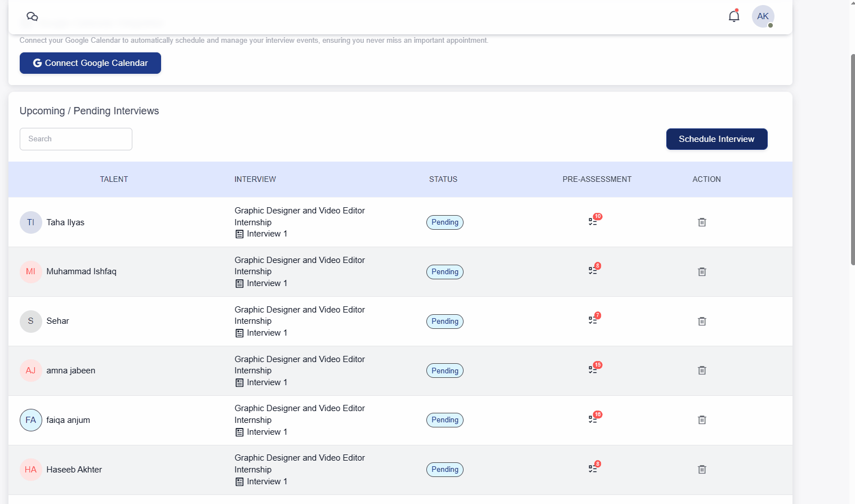Open Muhammad Ishfaq pre-assessment icon
Image resolution: width=855 pixels, height=504 pixels.
[593, 271]
